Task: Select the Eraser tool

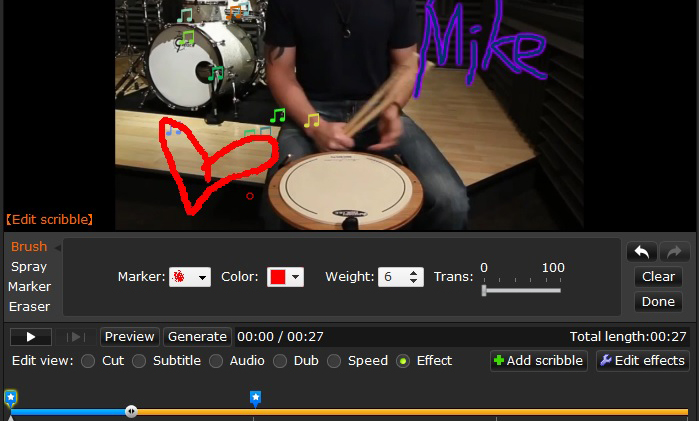Action: click(x=30, y=307)
